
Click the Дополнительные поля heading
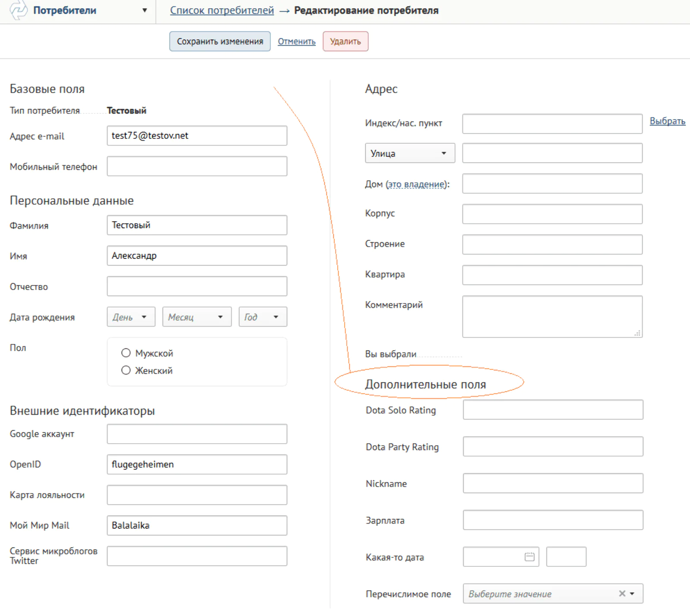(426, 384)
